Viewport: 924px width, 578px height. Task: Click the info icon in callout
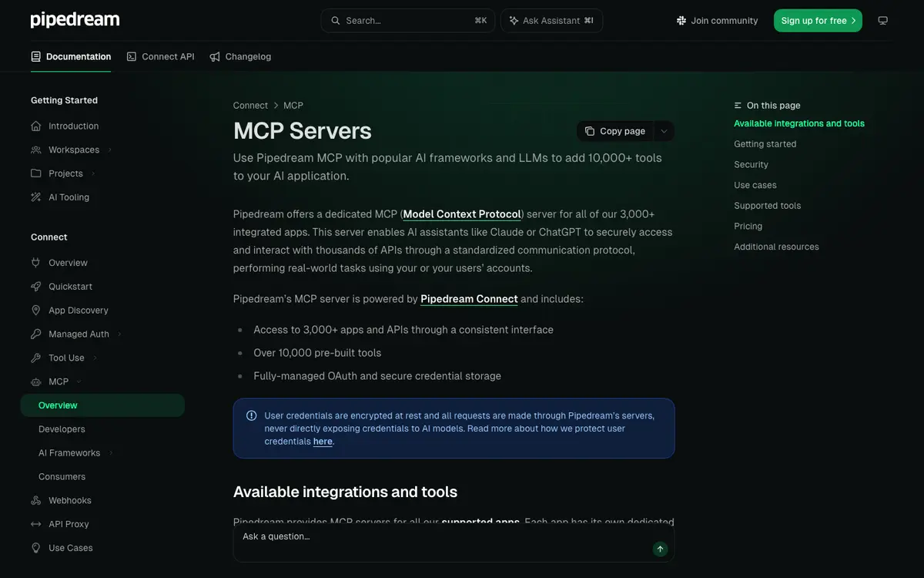(252, 415)
